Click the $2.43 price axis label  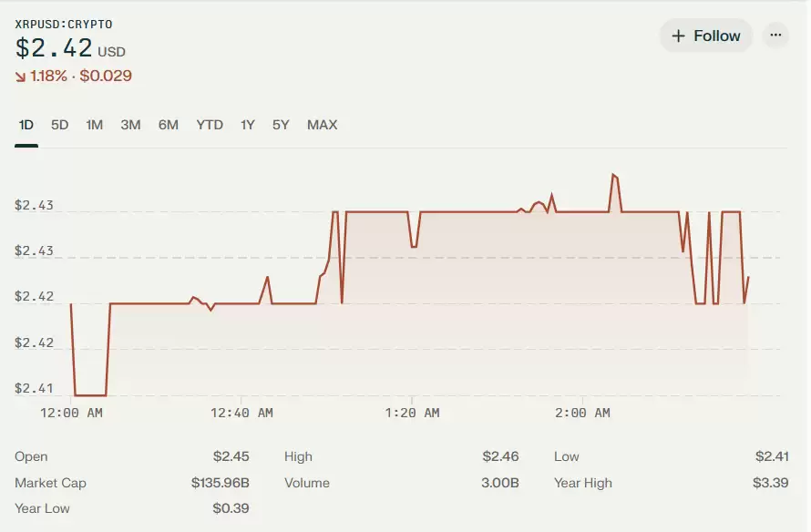(32, 205)
